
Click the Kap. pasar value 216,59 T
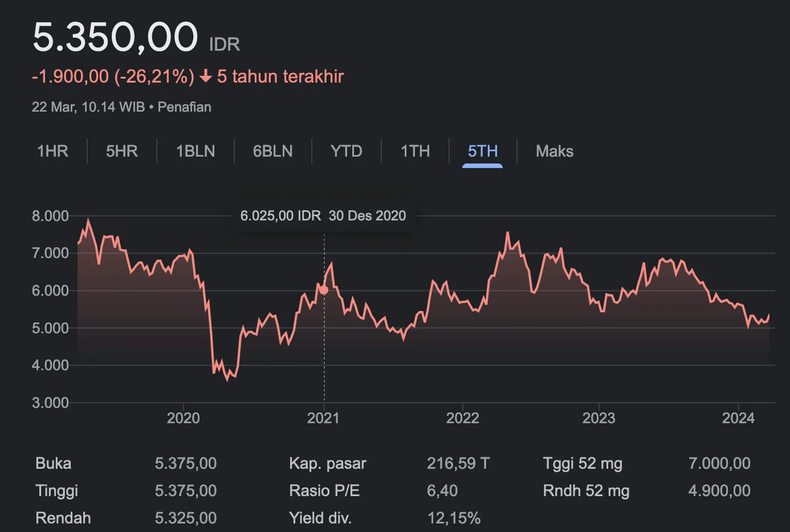pos(458,463)
